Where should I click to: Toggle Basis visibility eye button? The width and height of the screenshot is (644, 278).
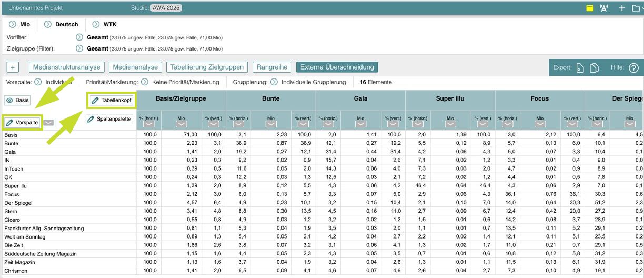(18, 100)
